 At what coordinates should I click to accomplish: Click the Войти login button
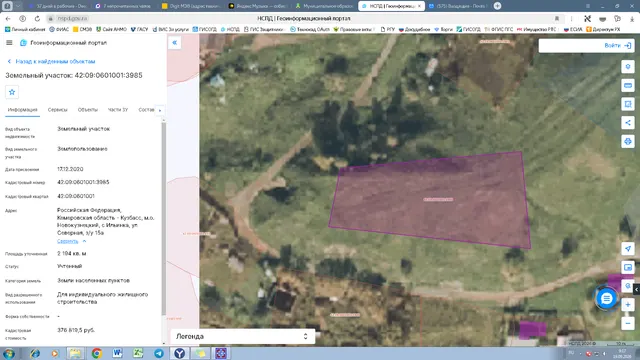pos(618,46)
